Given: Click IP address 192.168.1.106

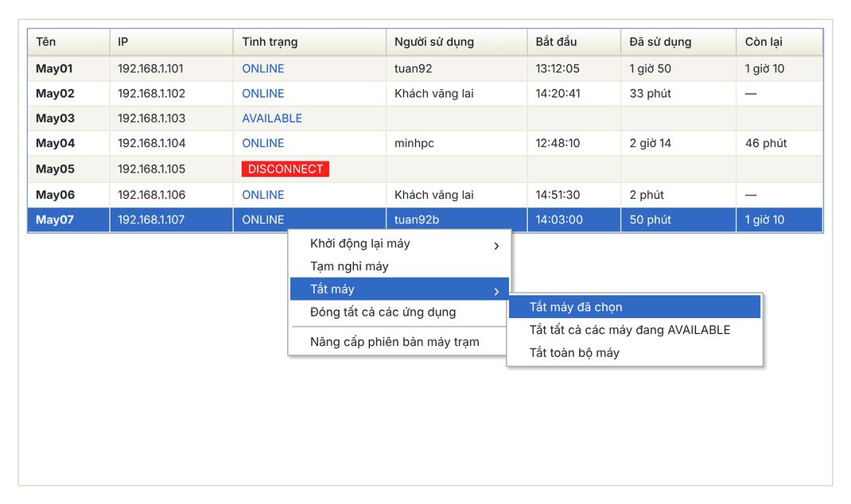Looking at the screenshot, I should click(151, 196).
